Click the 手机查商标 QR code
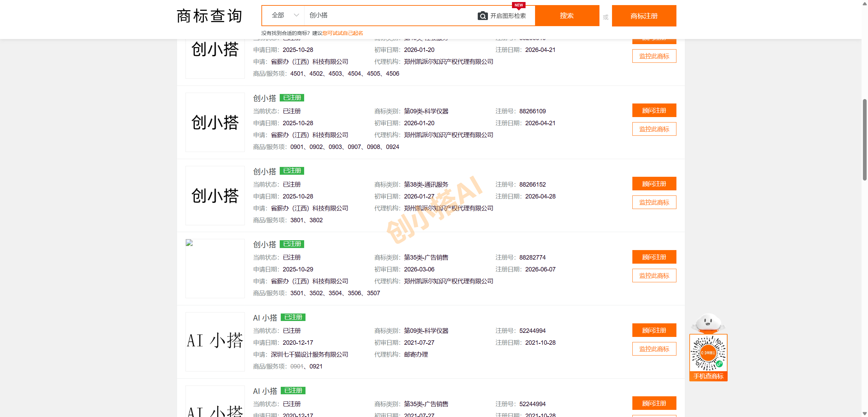868x417 pixels. 708,353
